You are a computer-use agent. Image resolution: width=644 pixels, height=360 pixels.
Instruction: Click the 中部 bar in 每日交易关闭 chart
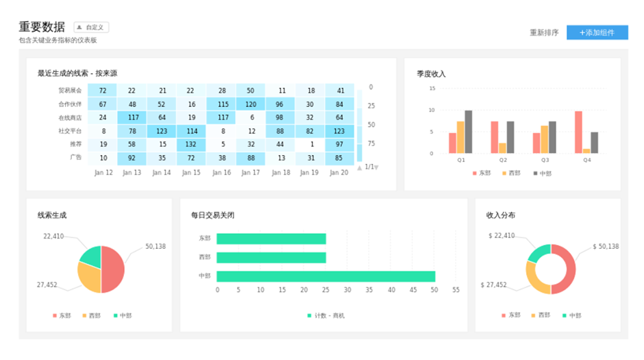click(x=325, y=276)
